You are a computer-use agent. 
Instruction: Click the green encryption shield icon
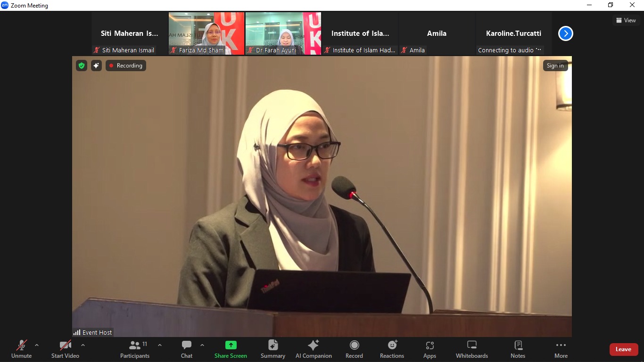[82, 66]
